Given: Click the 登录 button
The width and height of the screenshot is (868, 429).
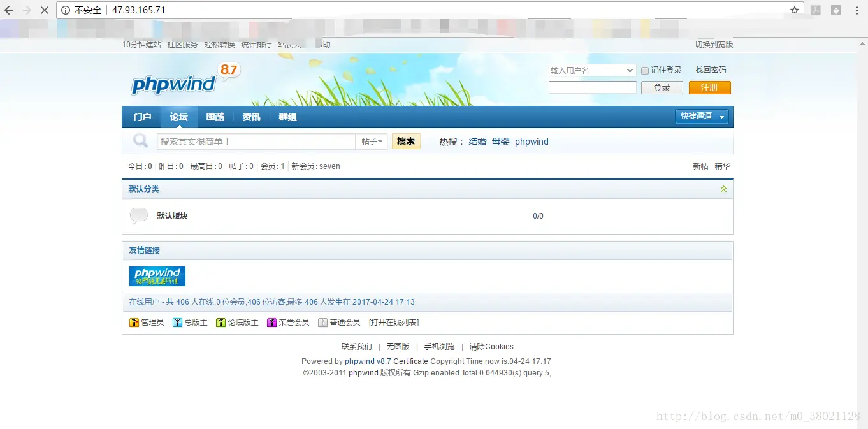Looking at the screenshot, I should pyautogui.click(x=662, y=87).
